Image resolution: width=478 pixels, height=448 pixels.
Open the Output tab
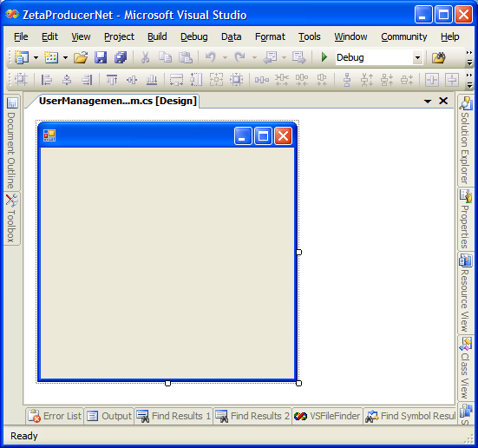tap(109, 416)
